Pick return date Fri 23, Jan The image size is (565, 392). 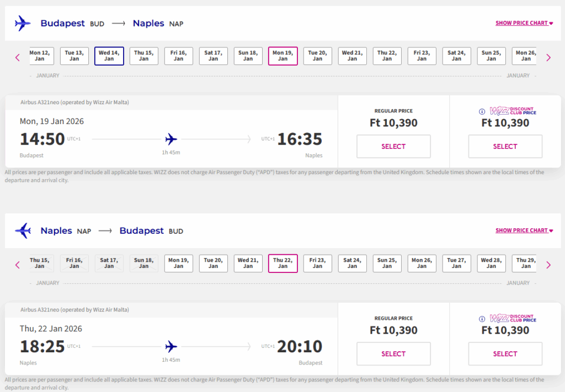(318, 263)
